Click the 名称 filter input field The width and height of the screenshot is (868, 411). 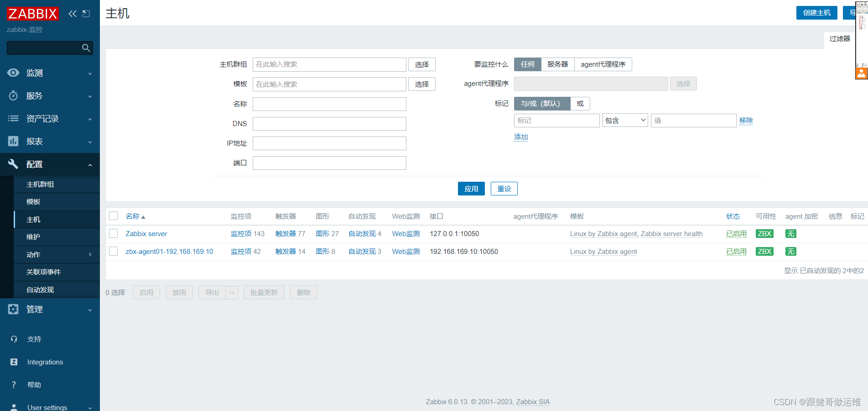click(x=329, y=104)
